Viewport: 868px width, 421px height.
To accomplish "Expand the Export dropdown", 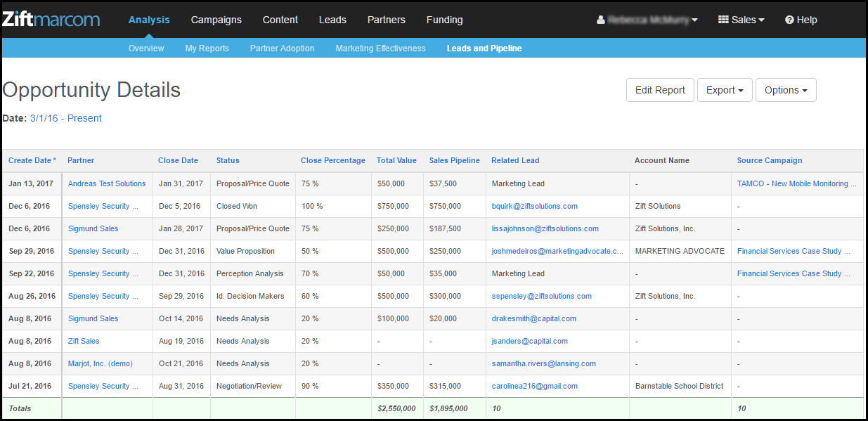I will tap(725, 90).
